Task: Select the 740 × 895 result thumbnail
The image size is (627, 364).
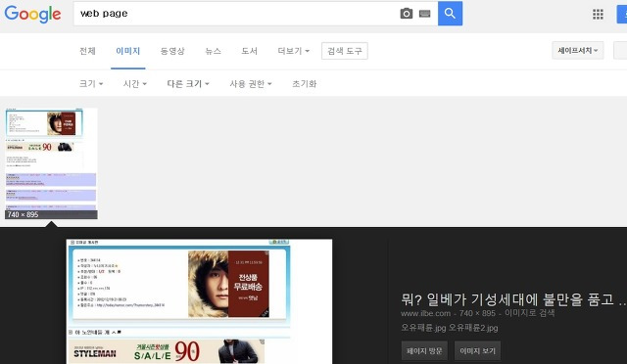Action: 51,163
